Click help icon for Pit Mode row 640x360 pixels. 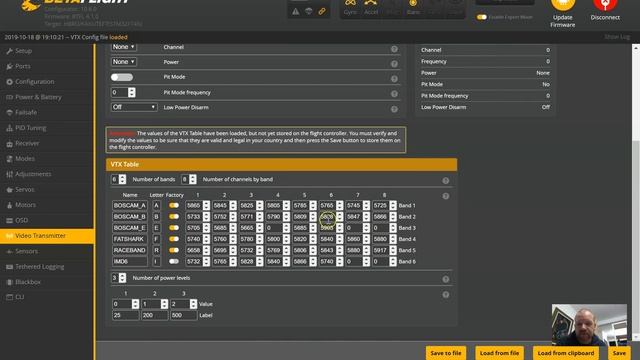click(x=394, y=79)
